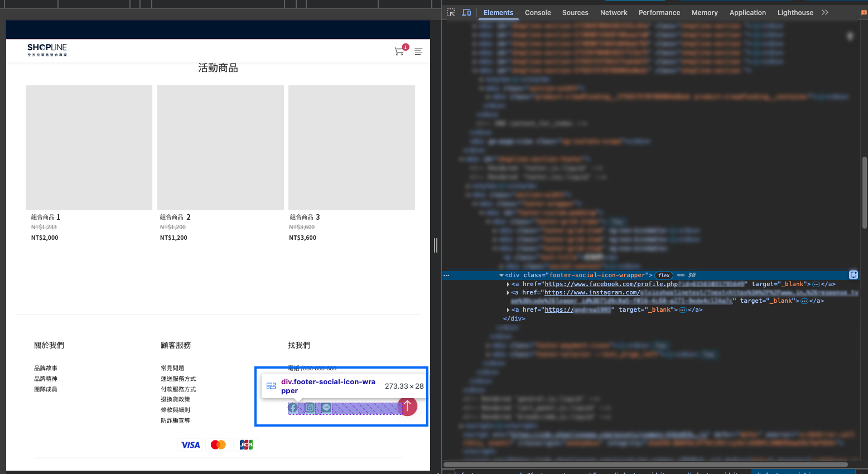The width and height of the screenshot is (868, 474).
Task: Activate the inspect element picker tool
Action: 451,12
